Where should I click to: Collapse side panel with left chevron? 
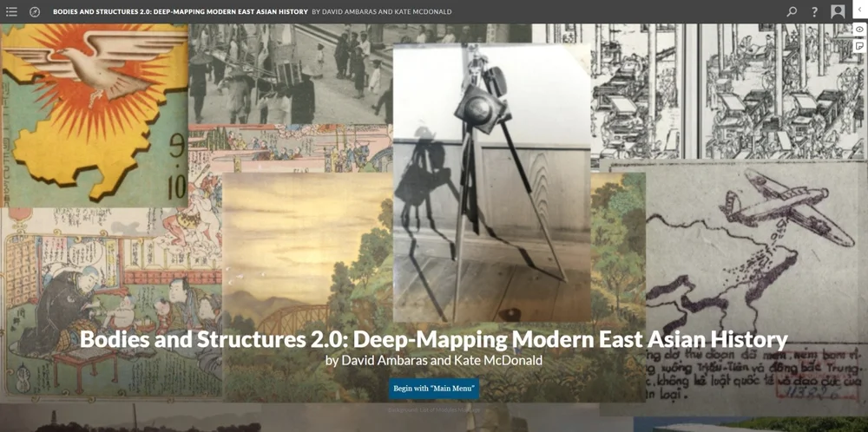coord(859,10)
